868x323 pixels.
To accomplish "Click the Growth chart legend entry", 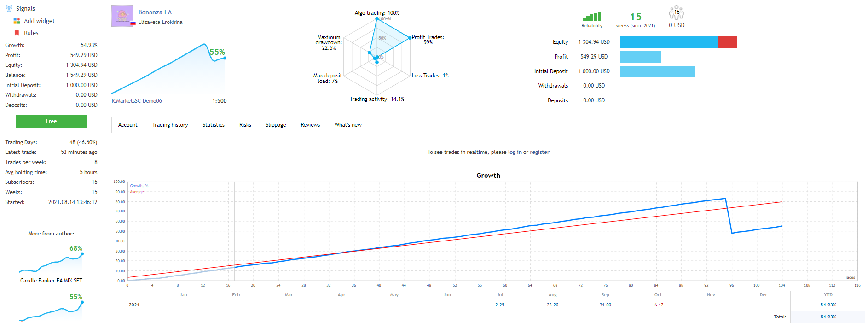I will [139, 186].
